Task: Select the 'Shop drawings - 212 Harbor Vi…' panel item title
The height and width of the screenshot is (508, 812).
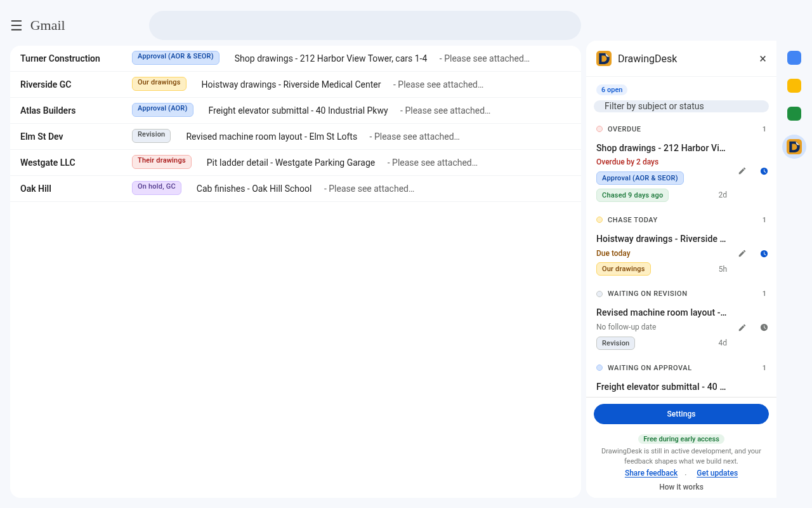Action: (x=661, y=148)
